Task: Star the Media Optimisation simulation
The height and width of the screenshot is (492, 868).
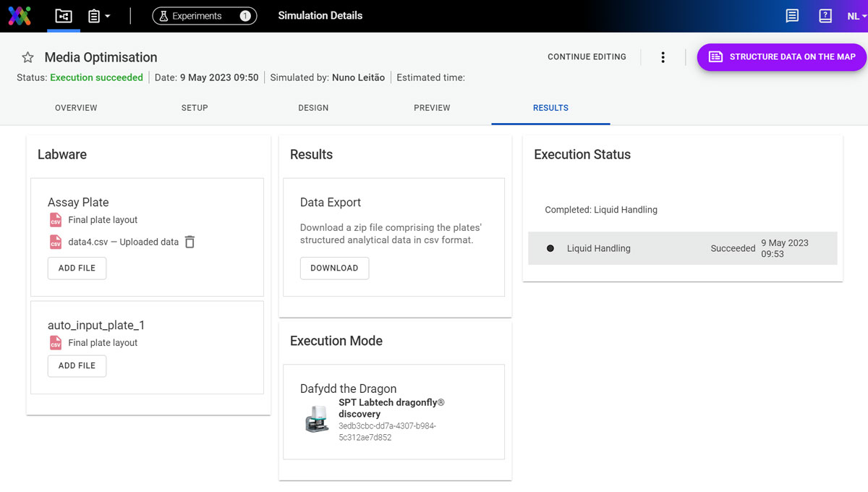Action: coord(27,57)
